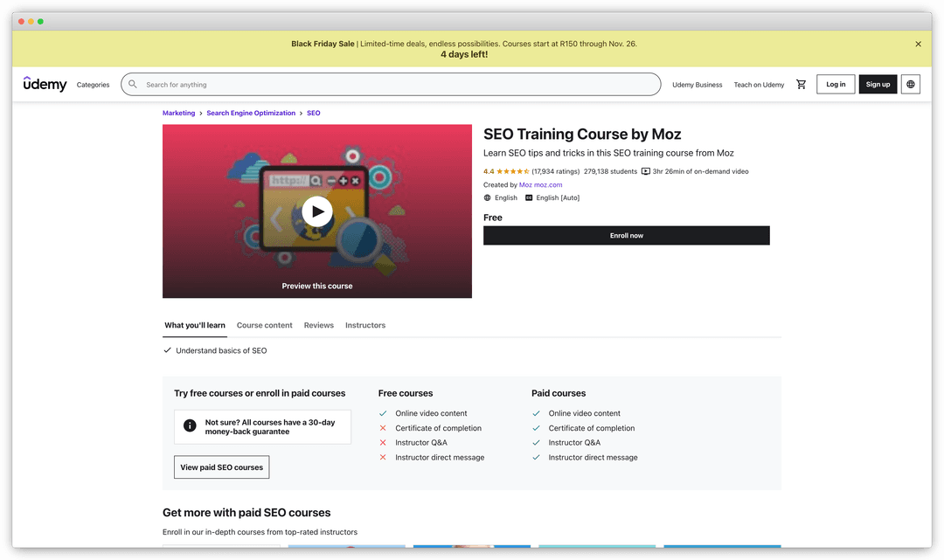The width and height of the screenshot is (944, 560).
Task: Click the Sign up button
Action: tap(878, 84)
